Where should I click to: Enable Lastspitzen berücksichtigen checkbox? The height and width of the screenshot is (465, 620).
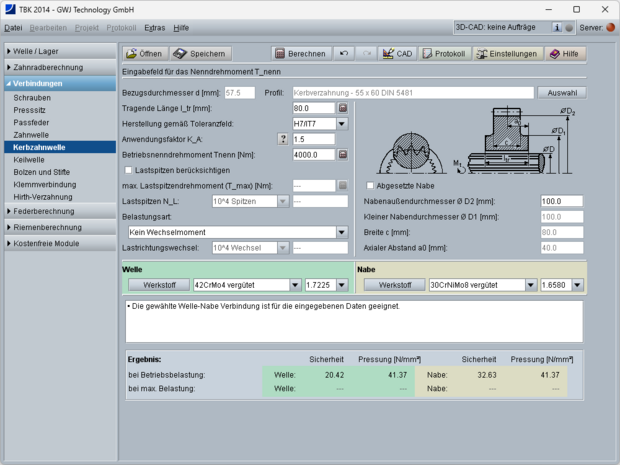pyautogui.click(x=127, y=171)
